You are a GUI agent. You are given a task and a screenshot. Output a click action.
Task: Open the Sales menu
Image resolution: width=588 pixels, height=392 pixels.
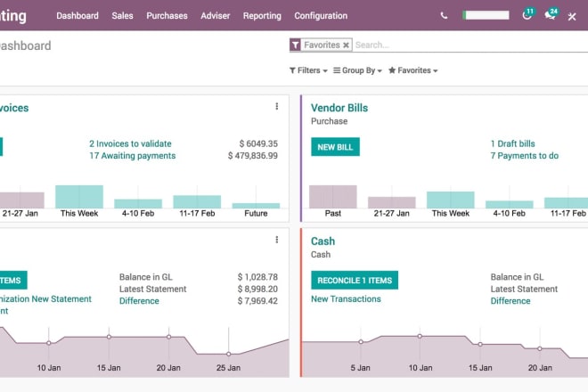(x=122, y=16)
